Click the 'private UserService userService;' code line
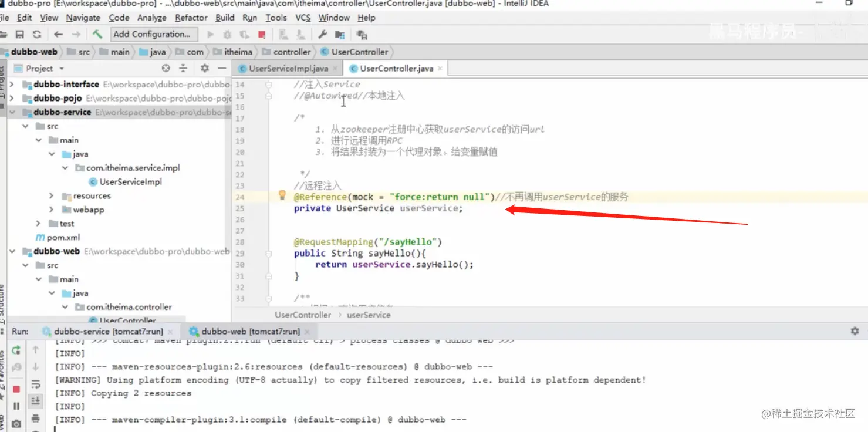This screenshot has width=868, height=432. click(378, 208)
